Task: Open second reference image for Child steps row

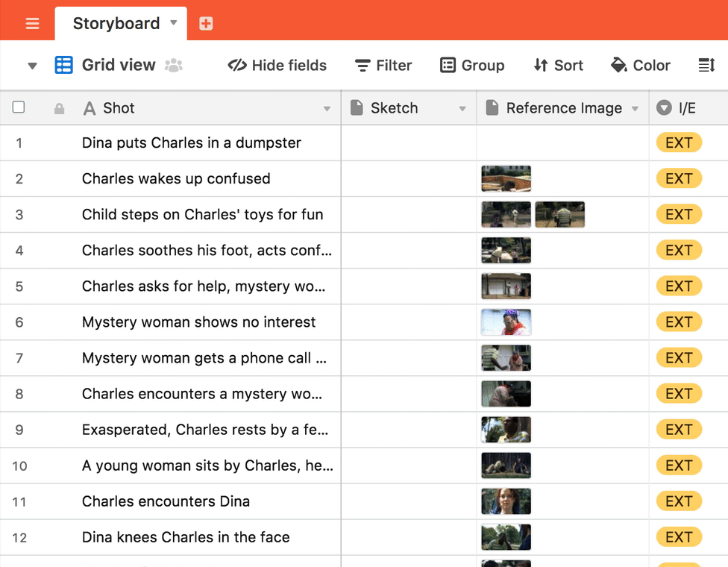Action: pyautogui.click(x=560, y=215)
